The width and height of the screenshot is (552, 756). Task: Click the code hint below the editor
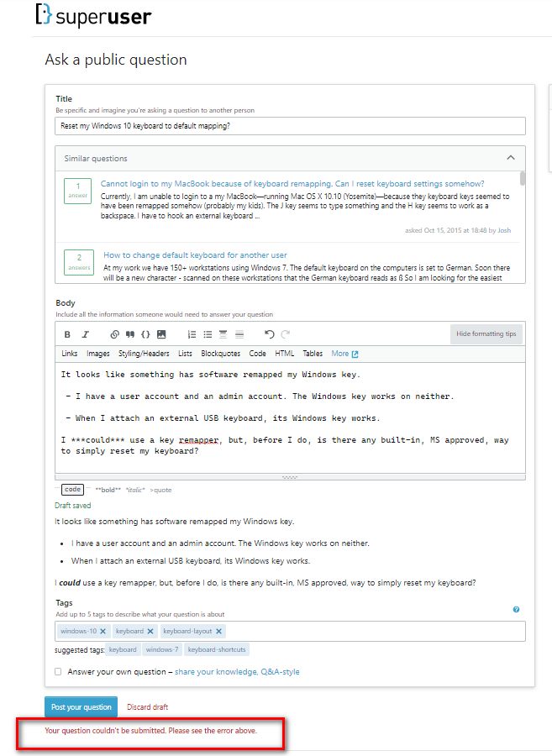point(72,490)
